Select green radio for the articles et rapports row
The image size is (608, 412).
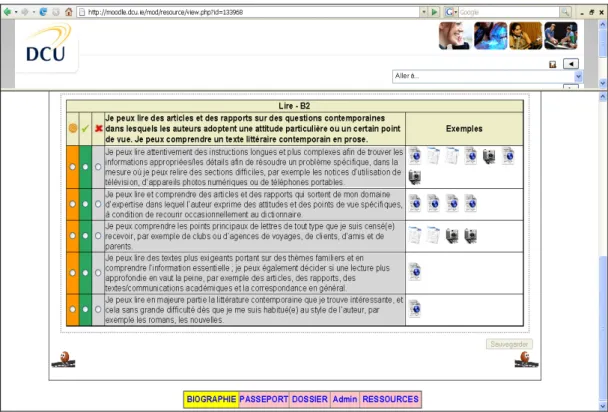pyautogui.click(x=85, y=204)
